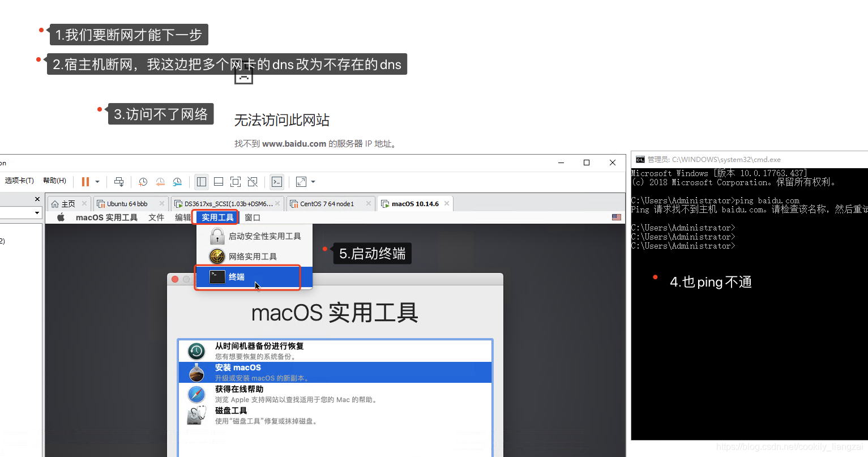Open the macOS 实用工具 application menu
Image resolution: width=868 pixels, height=457 pixels.
coord(106,217)
